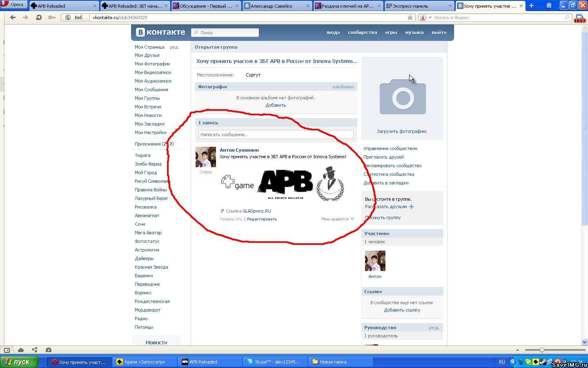Click the Написать сообщение input

276,135
